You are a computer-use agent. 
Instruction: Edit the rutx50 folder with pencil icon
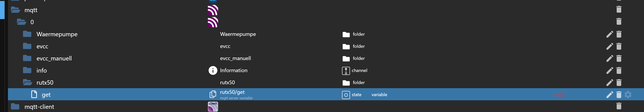(x=610, y=83)
